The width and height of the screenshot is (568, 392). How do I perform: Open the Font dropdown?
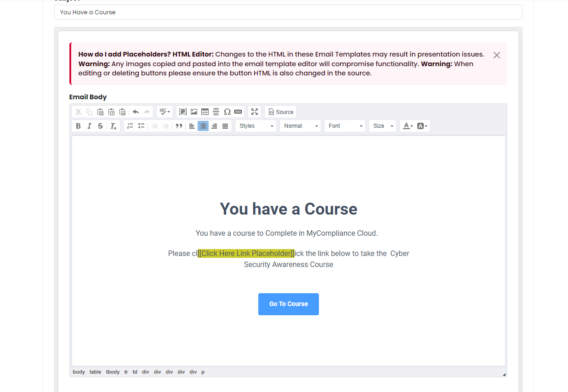[345, 126]
